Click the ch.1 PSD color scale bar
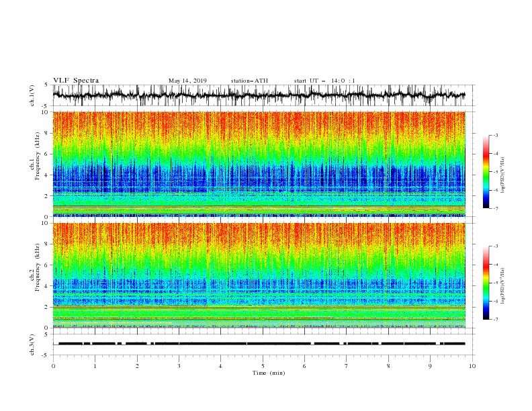 [486, 172]
